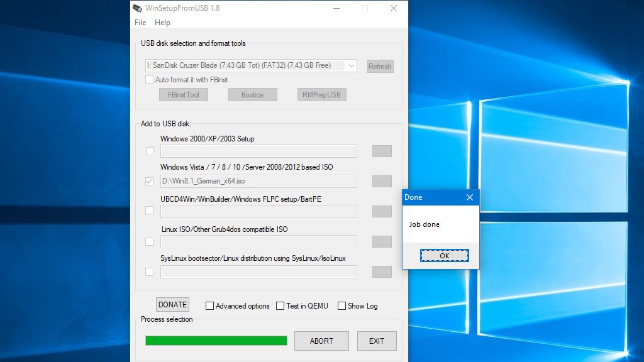Image resolution: width=644 pixels, height=362 pixels.
Task: Click inside the Win8.1 ISO path field
Action: click(258, 181)
